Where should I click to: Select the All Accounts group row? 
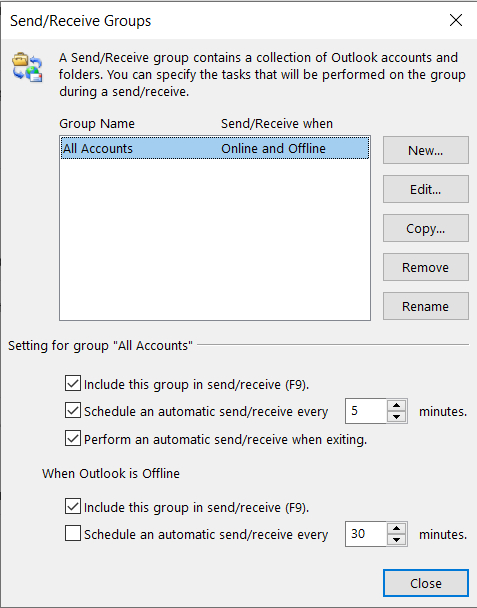(215, 148)
